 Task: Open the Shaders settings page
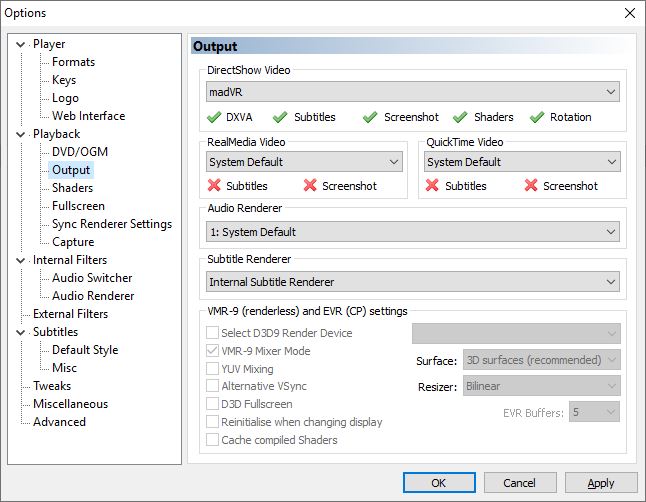coord(73,188)
